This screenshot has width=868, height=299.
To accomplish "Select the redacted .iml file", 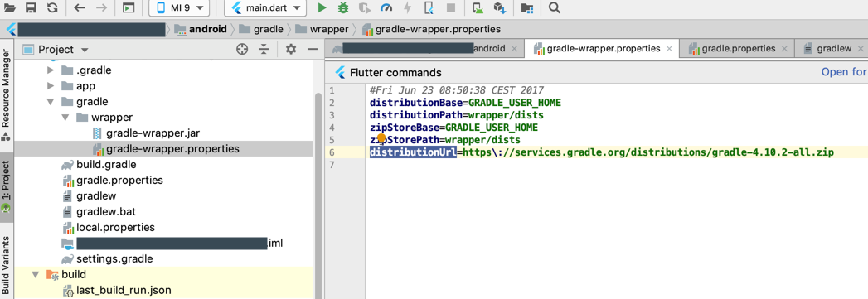I will coord(172,244).
